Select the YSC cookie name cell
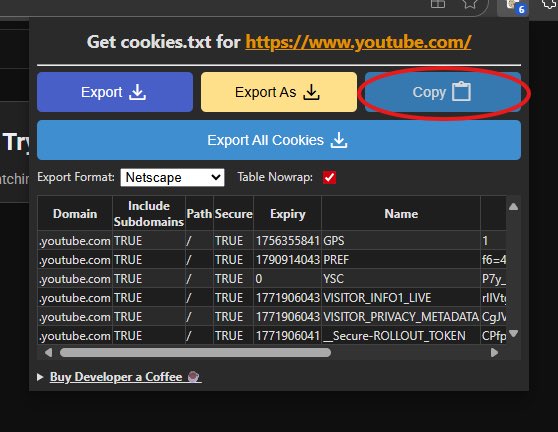The width and height of the screenshot is (558, 432). click(x=401, y=279)
